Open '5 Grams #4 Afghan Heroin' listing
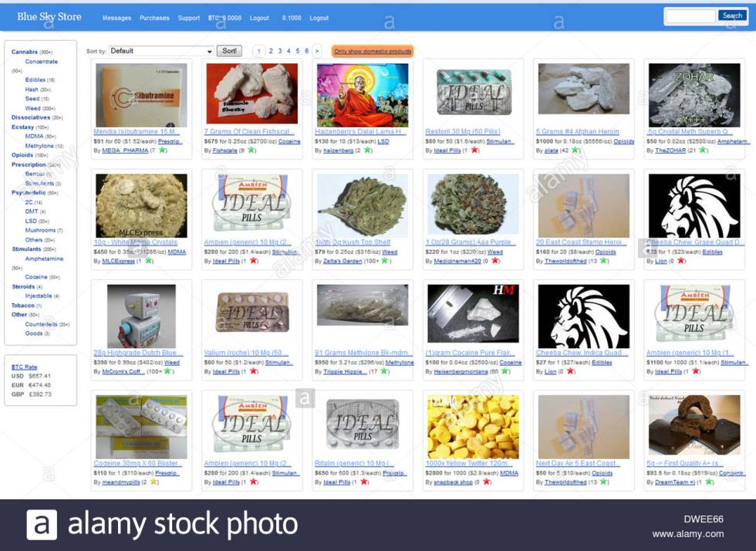The width and height of the screenshot is (756, 551). (577, 132)
